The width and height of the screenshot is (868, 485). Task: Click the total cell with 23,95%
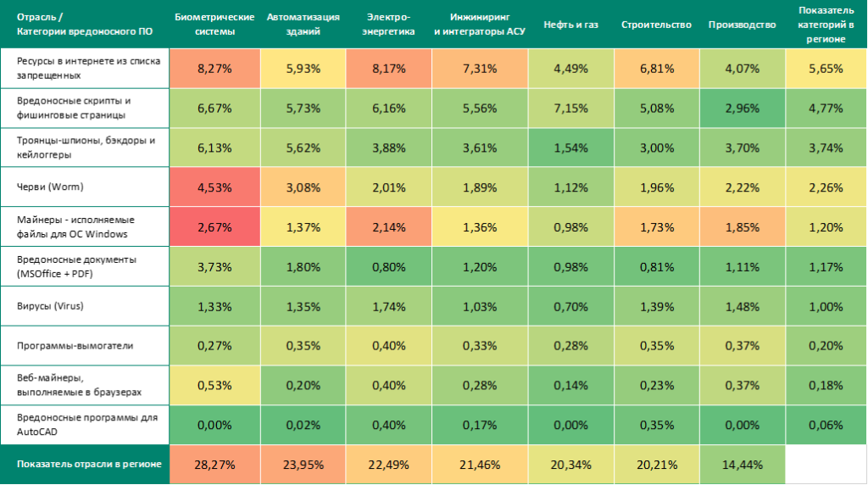303,465
